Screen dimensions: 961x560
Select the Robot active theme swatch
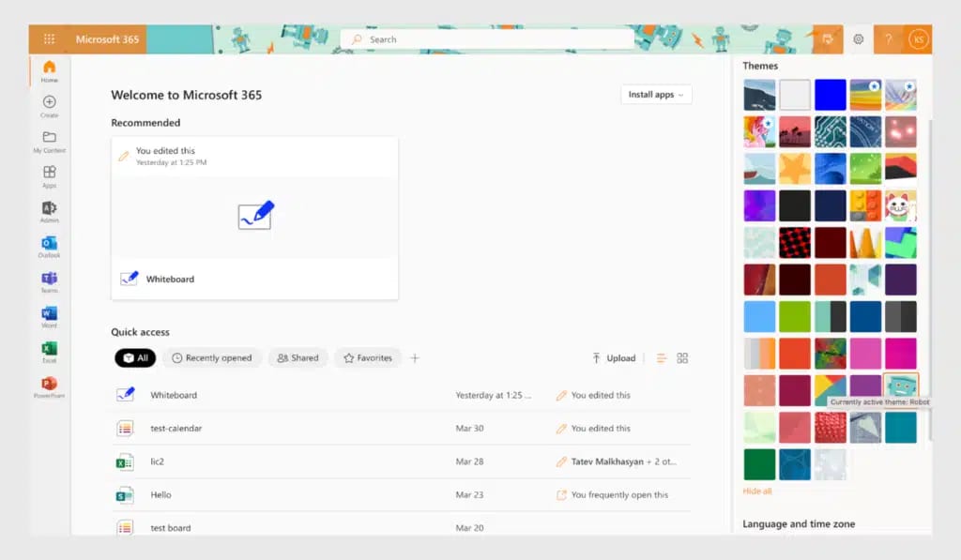901,388
